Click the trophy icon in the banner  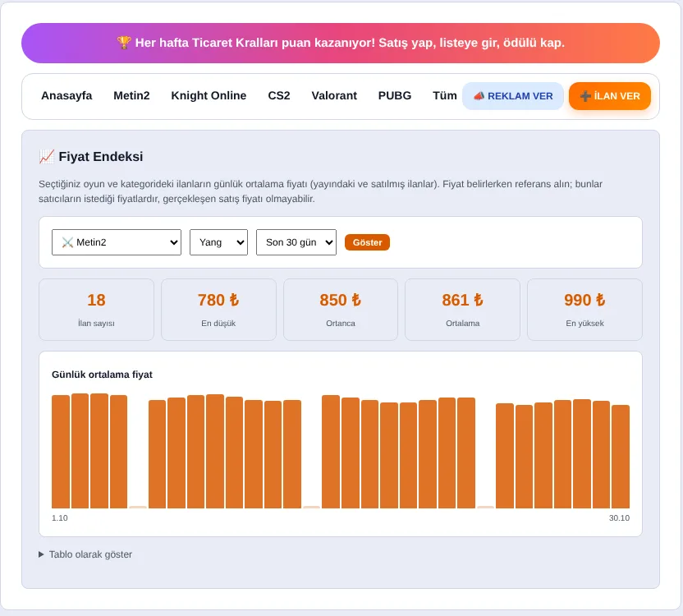click(x=124, y=43)
